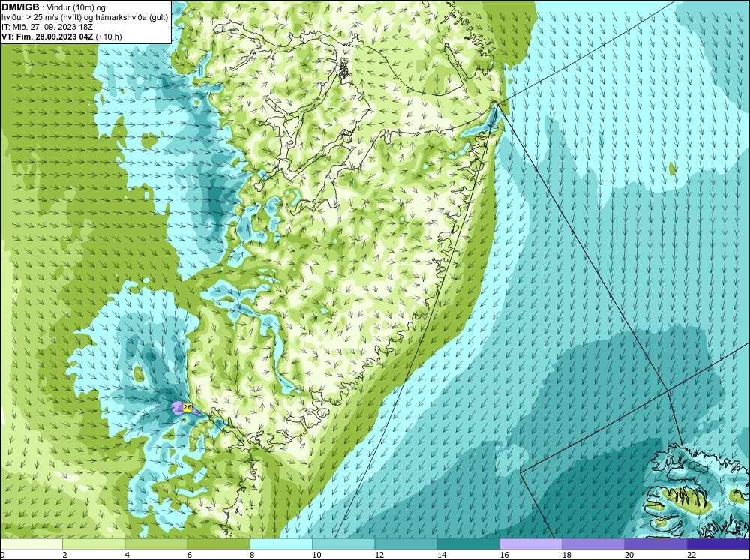The height and width of the screenshot is (560, 750).
Task: Select the 12-14 m/s teal legend swatch
Action: click(406, 544)
